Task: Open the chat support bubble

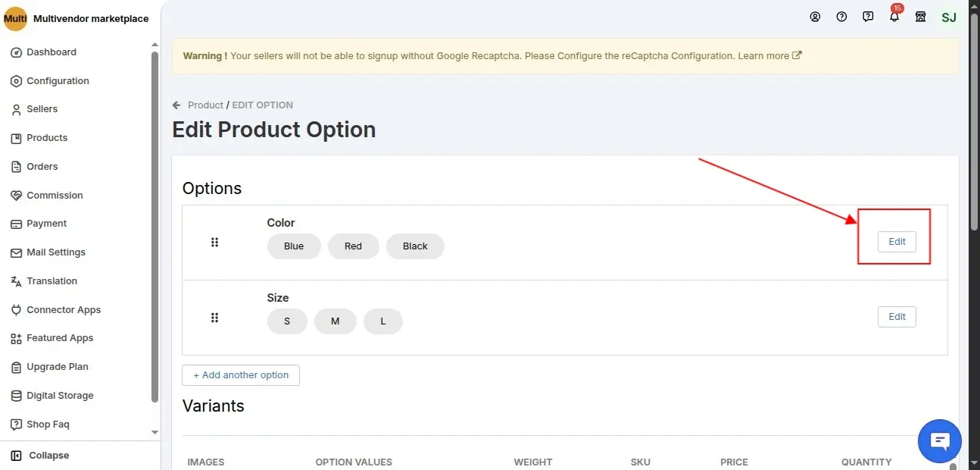Action: tap(939, 440)
